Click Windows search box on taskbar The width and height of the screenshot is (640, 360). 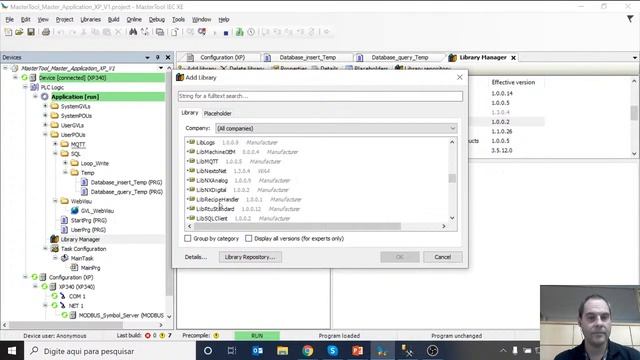point(110,351)
